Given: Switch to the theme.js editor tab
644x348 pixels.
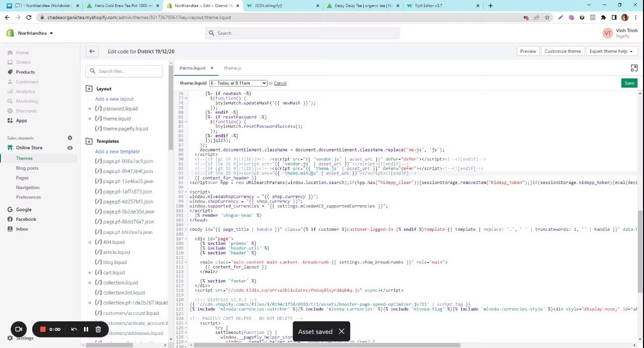Looking at the screenshot, I should pyautogui.click(x=232, y=68).
